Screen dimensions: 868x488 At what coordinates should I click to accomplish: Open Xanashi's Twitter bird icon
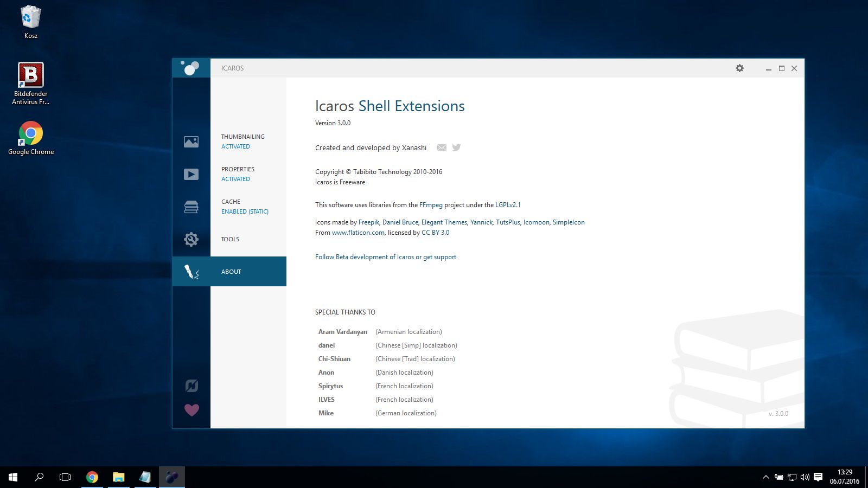456,147
